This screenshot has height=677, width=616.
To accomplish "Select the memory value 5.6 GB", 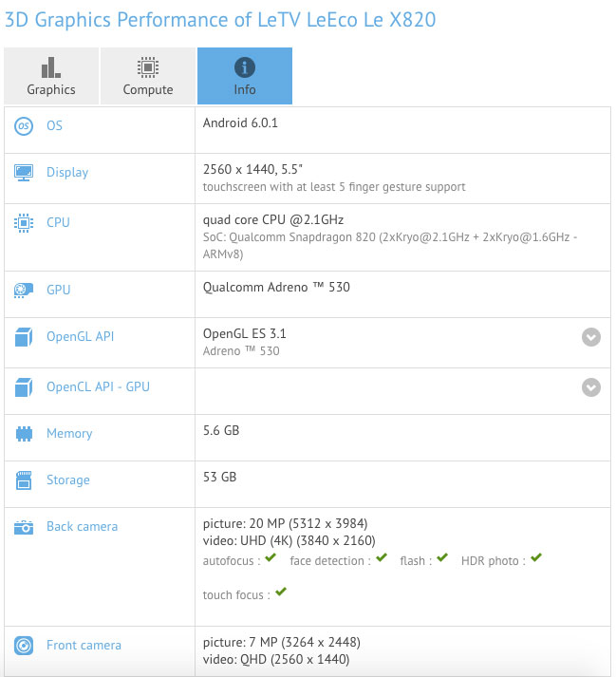I will [221, 430].
